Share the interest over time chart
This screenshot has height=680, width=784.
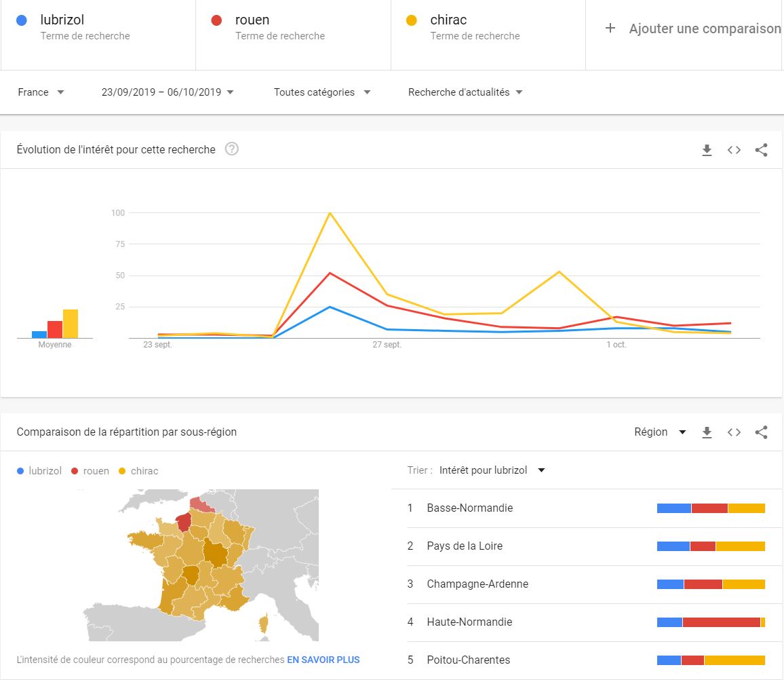point(761,150)
